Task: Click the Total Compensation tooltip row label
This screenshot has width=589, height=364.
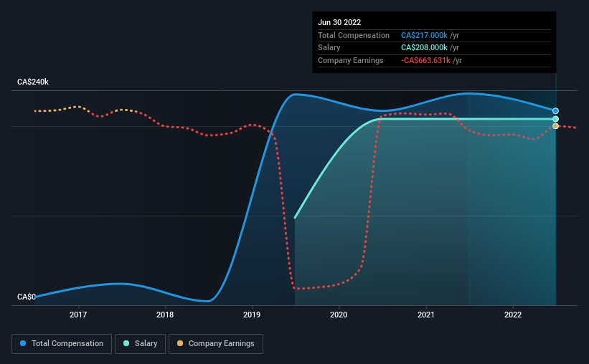Action: tap(354, 35)
